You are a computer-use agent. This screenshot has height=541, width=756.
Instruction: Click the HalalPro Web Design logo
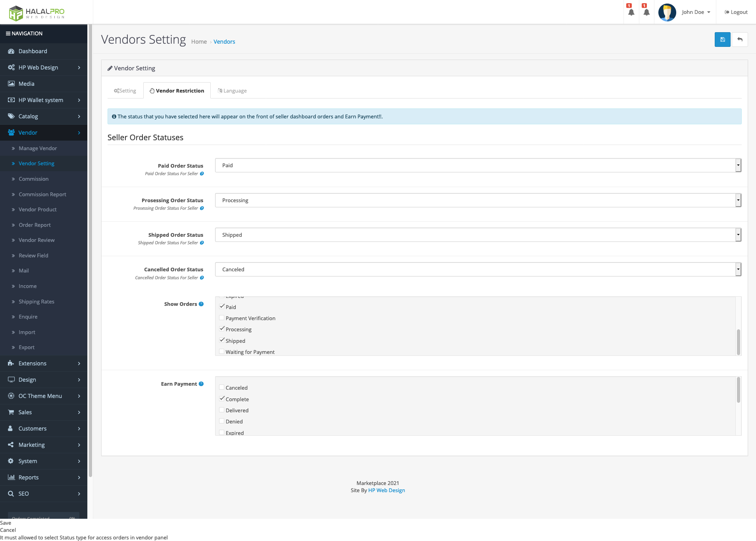37,13
